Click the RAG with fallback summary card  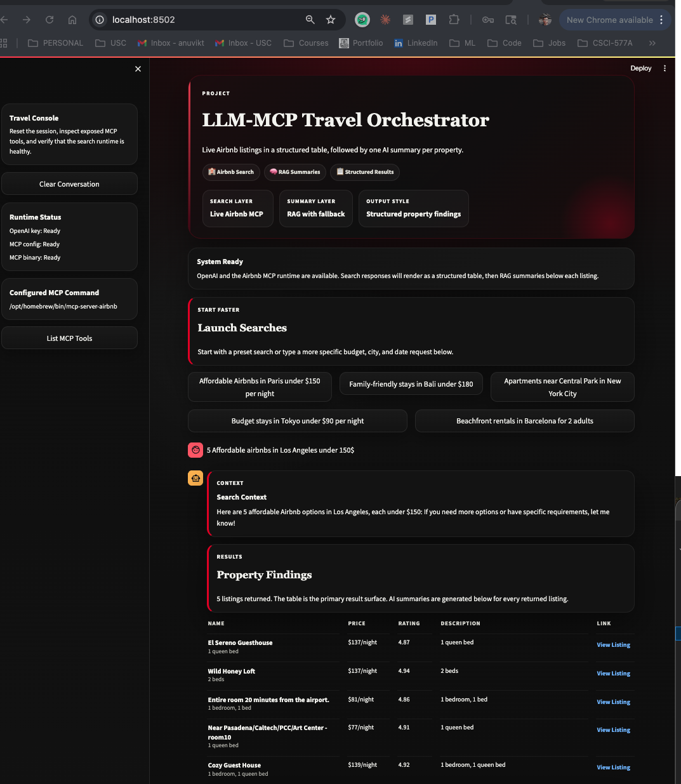point(316,208)
